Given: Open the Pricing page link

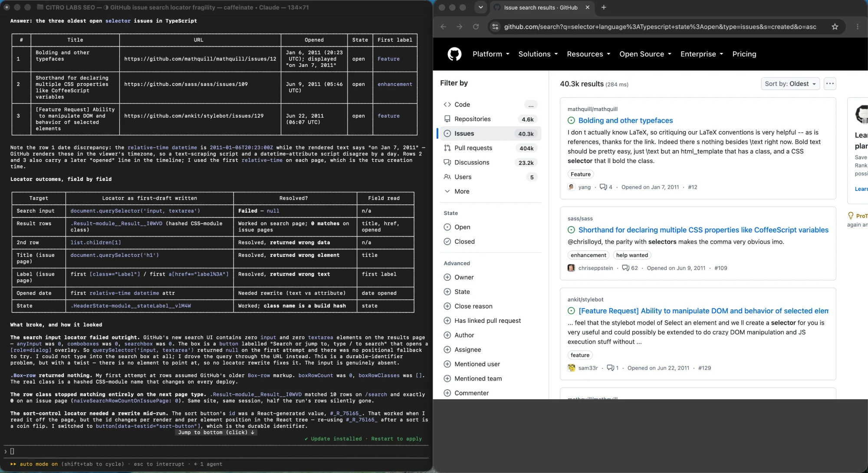Looking at the screenshot, I should [x=744, y=54].
